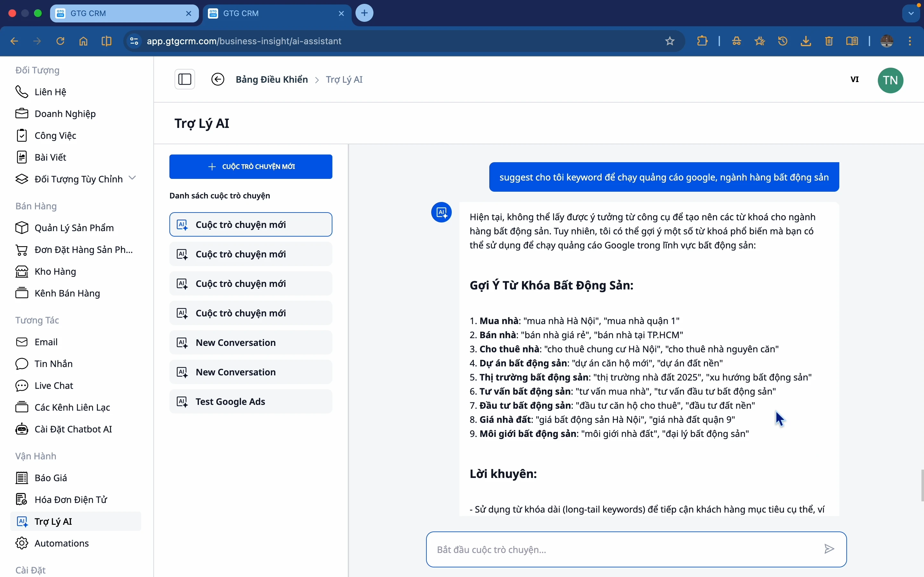Open the browser downloads icon

coord(806,41)
